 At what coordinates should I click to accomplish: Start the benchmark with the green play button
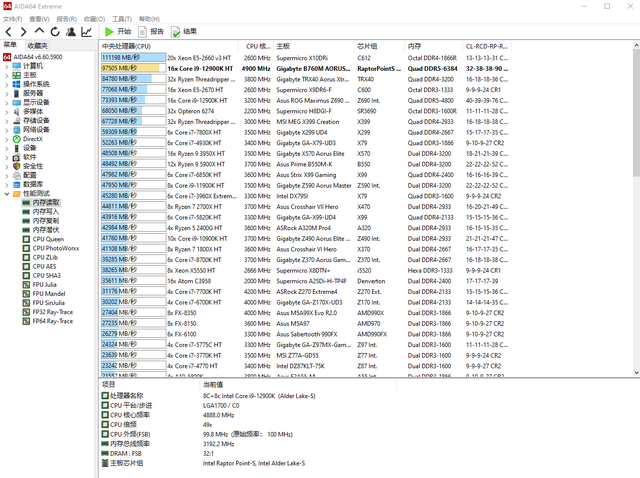[118, 31]
